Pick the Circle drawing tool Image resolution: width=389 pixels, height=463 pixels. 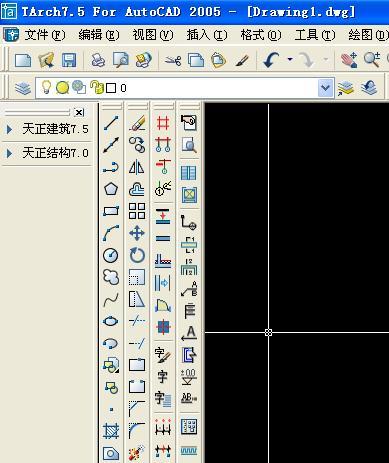click(111, 255)
